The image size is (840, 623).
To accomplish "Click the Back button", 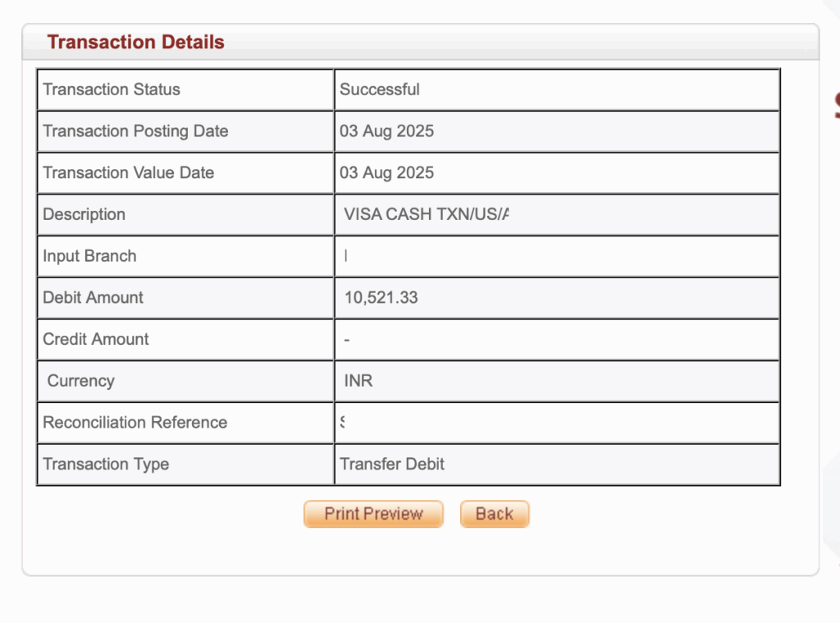I will click(494, 514).
